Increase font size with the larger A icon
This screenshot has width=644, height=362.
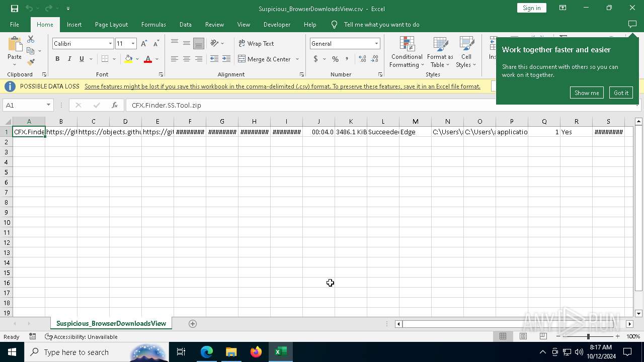pyautogui.click(x=144, y=44)
